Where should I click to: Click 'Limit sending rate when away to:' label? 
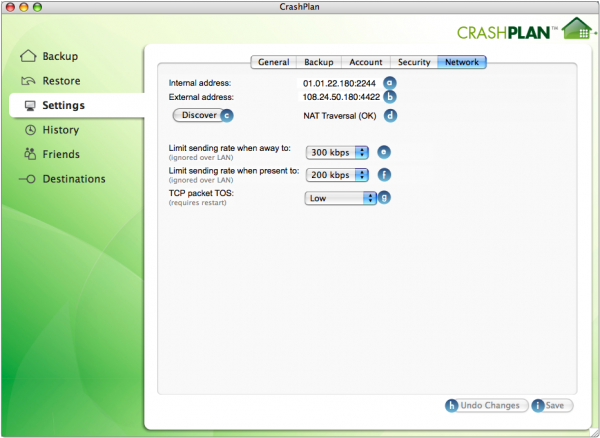pos(230,148)
